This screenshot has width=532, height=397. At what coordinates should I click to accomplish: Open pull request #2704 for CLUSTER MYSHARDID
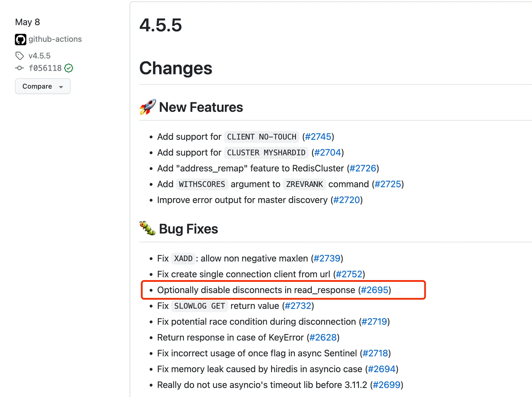click(328, 152)
